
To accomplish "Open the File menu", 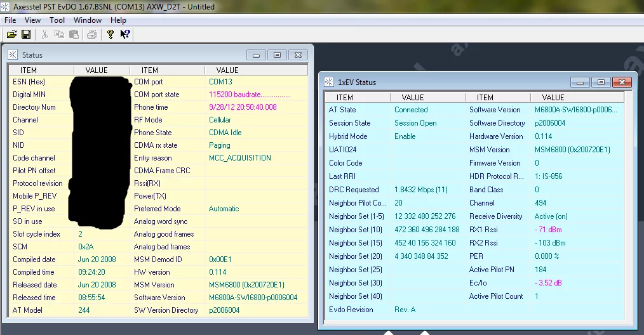I will [x=10, y=20].
